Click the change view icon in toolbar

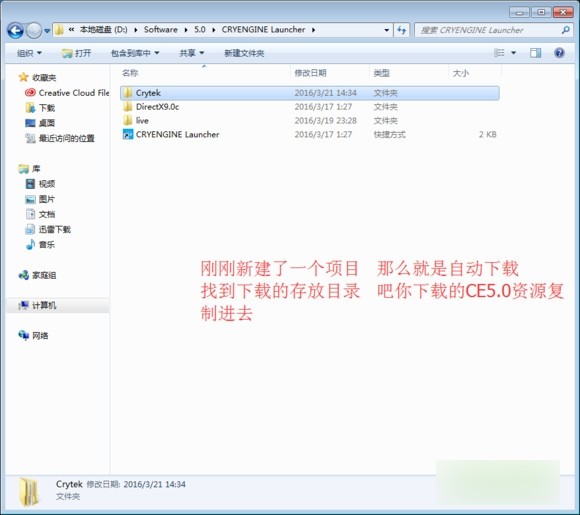499,53
